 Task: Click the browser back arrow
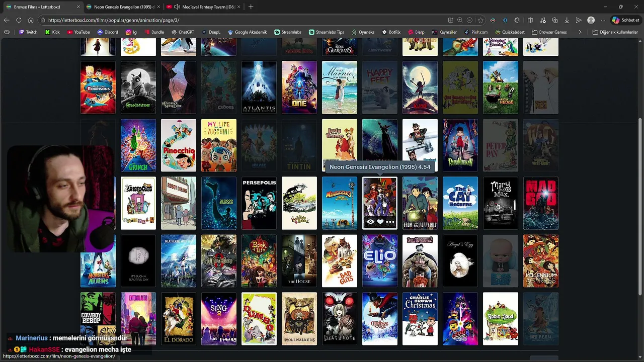pyautogui.click(x=7, y=20)
